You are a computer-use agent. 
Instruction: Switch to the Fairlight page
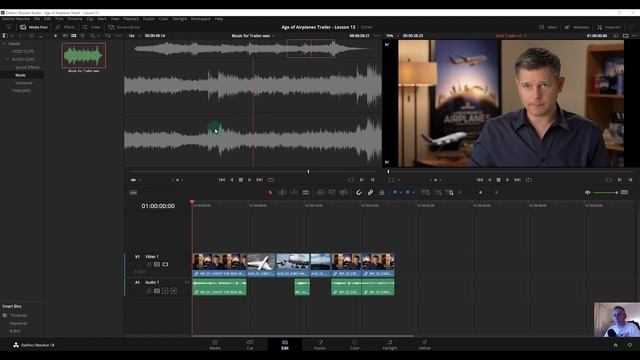pos(390,344)
